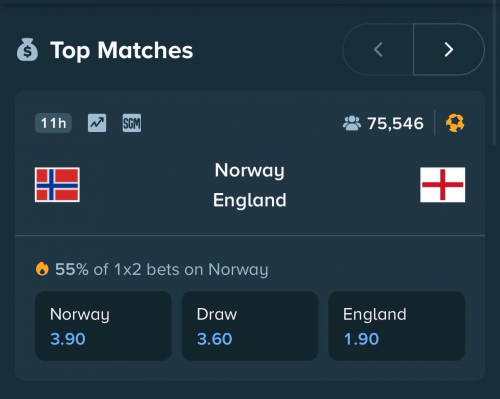
Task: Select the 55% of 1x2 bets text
Action: pyautogui.click(x=162, y=269)
